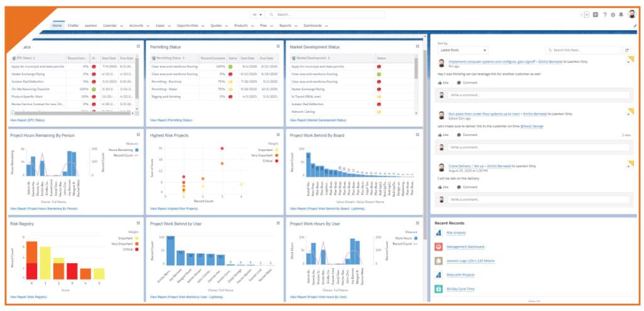Expand the Highest Risk Projects chart
The width and height of the screenshot is (644, 311).
click(278, 135)
